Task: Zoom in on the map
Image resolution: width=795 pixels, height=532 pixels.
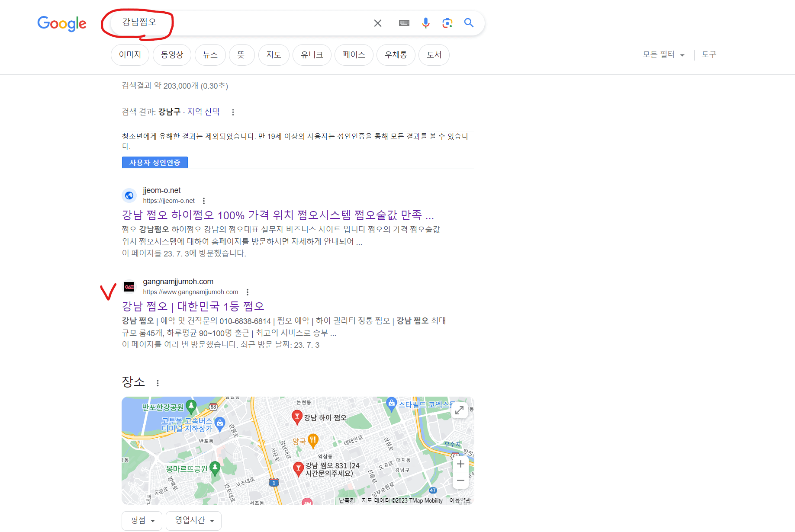Action: (x=460, y=464)
